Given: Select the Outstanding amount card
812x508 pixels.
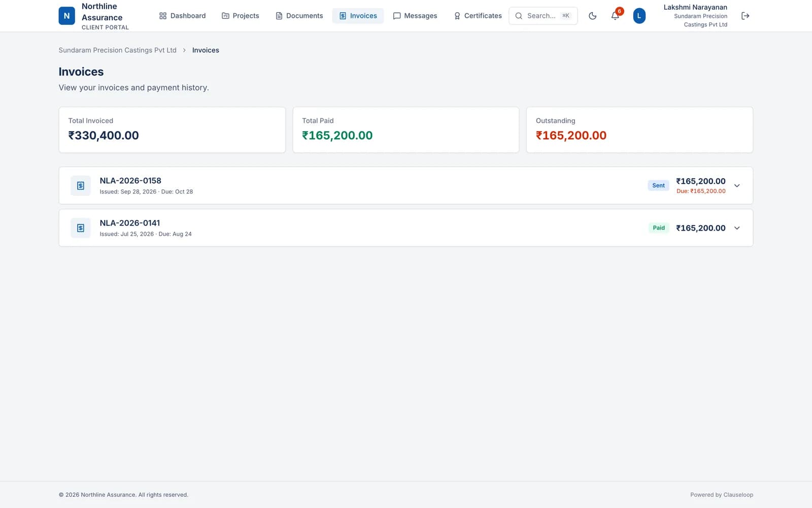Looking at the screenshot, I should (x=639, y=130).
